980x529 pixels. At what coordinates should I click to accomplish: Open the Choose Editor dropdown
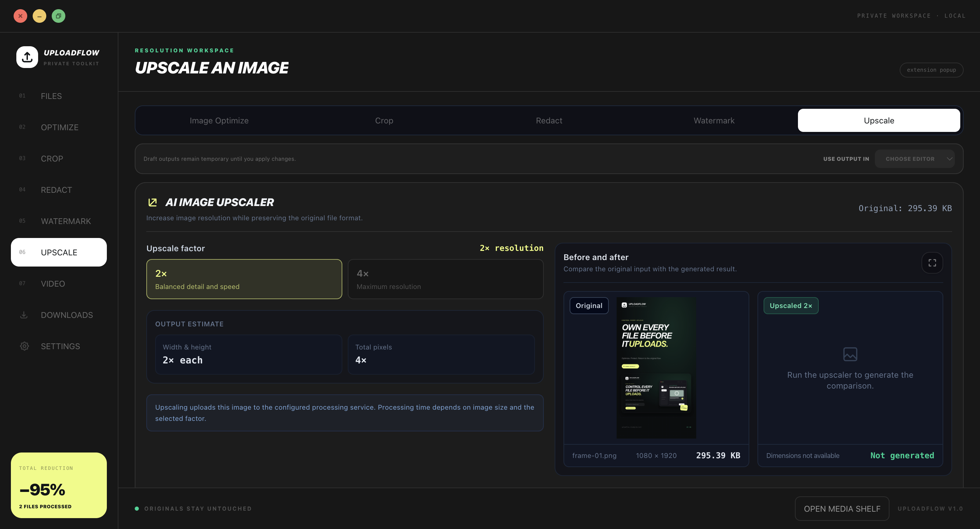coord(915,159)
